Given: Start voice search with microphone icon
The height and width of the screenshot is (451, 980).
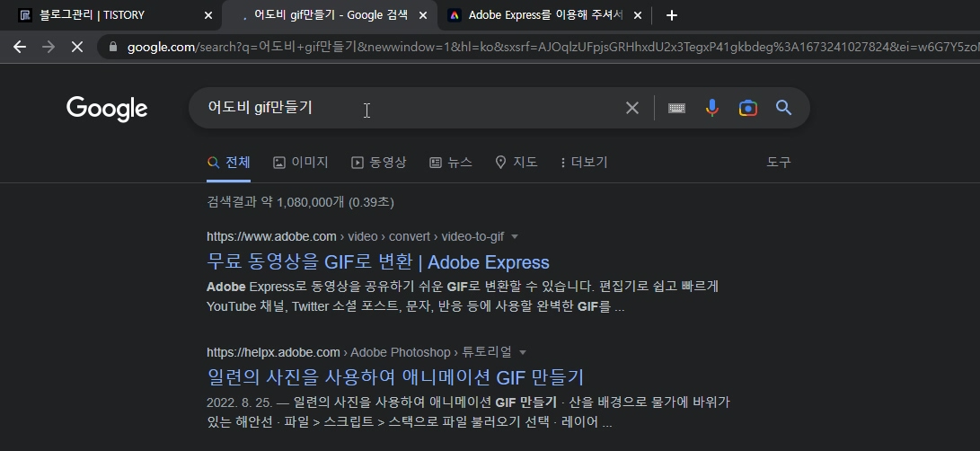Looking at the screenshot, I should click(712, 108).
